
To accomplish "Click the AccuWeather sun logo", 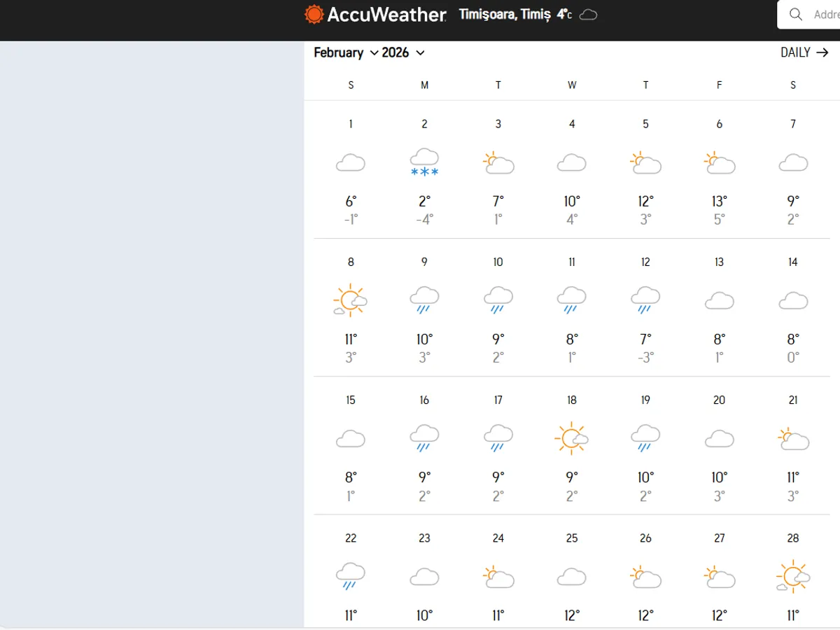I will click(x=314, y=14).
